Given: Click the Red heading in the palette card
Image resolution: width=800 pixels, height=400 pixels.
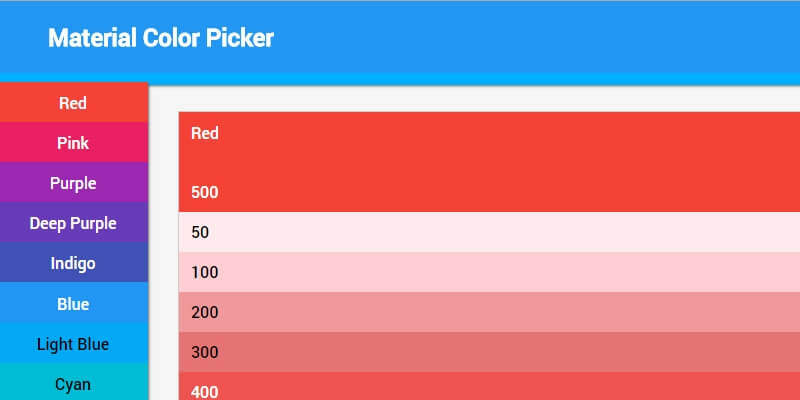Looking at the screenshot, I should [x=205, y=133].
